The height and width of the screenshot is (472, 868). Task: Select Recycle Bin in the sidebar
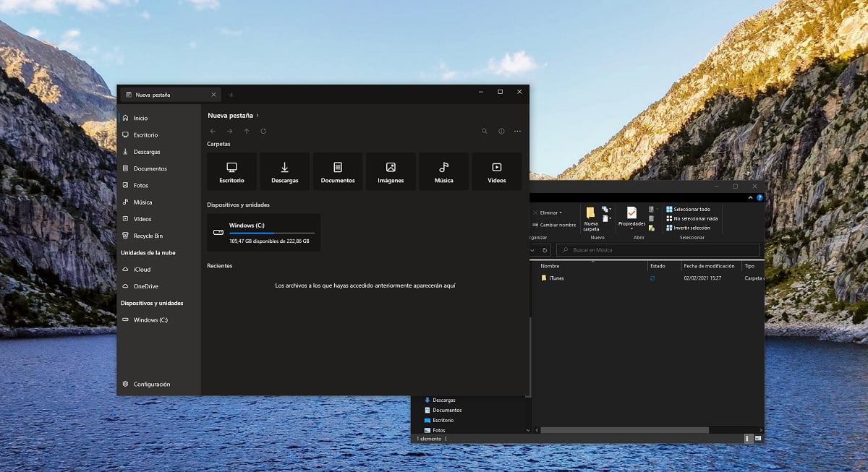pyautogui.click(x=148, y=236)
